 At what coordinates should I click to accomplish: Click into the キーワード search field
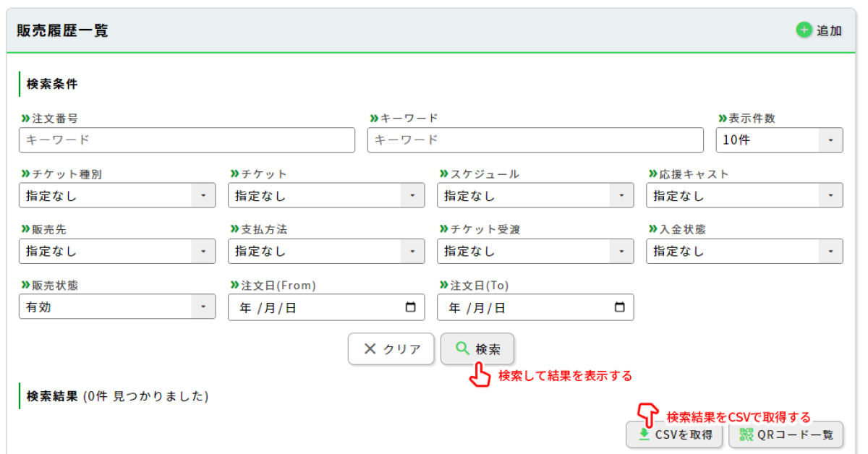[535, 140]
